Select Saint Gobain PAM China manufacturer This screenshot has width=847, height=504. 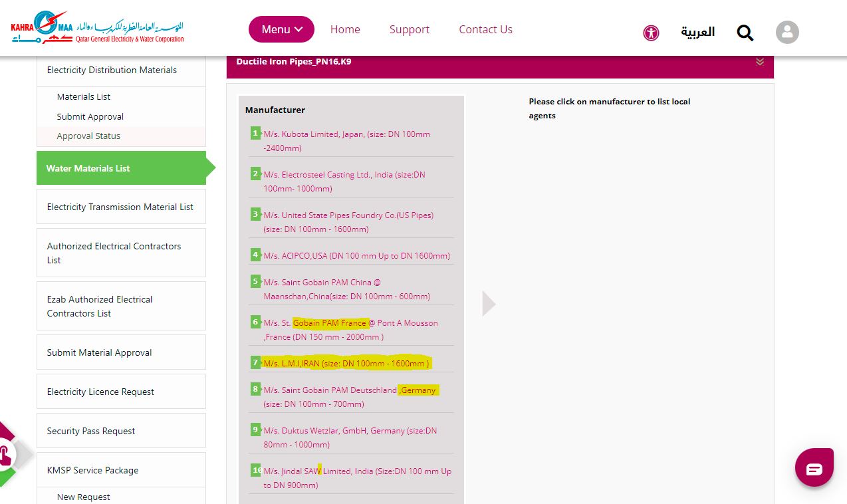pos(346,289)
